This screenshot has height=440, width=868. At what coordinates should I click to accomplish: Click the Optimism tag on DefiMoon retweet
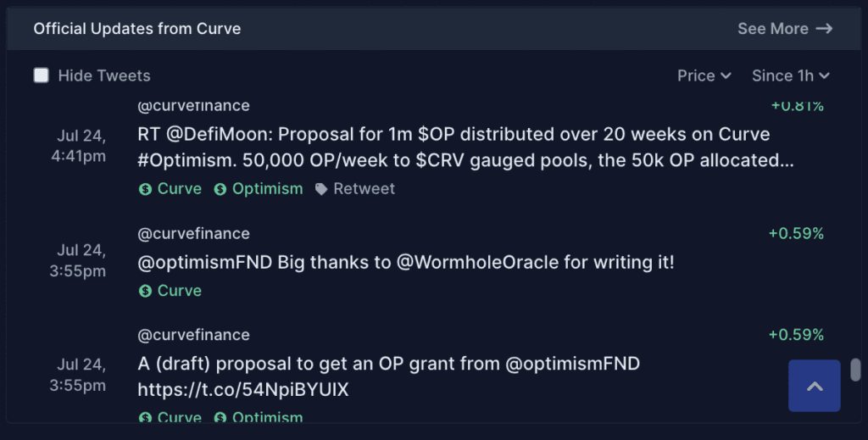[259, 189]
